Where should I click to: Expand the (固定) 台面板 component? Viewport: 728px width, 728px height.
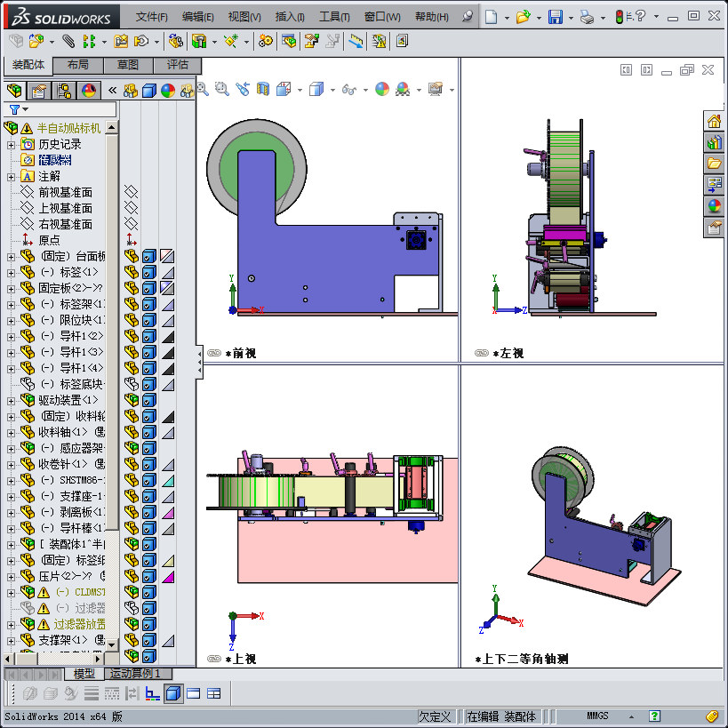click(12, 257)
